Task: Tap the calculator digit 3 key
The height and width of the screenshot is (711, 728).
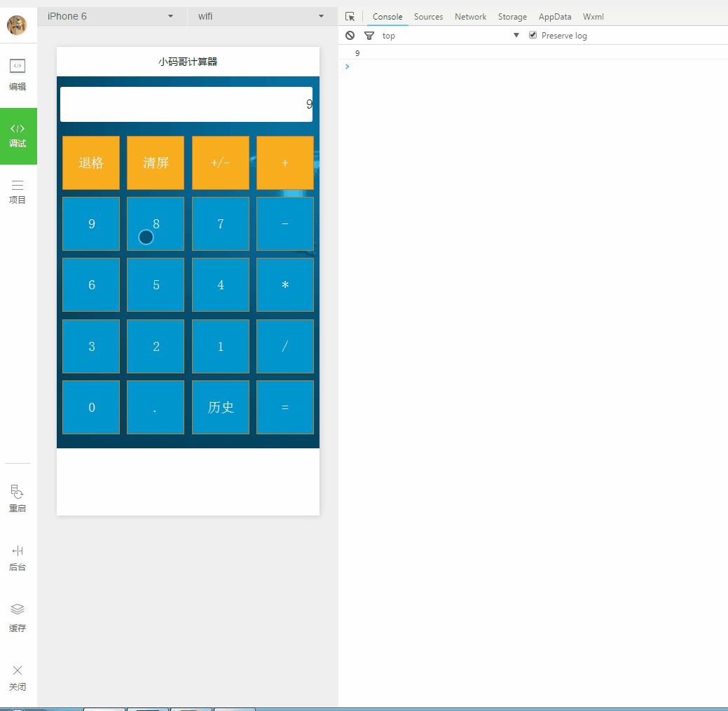Action: pyautogui.click(x=91, y=346)
